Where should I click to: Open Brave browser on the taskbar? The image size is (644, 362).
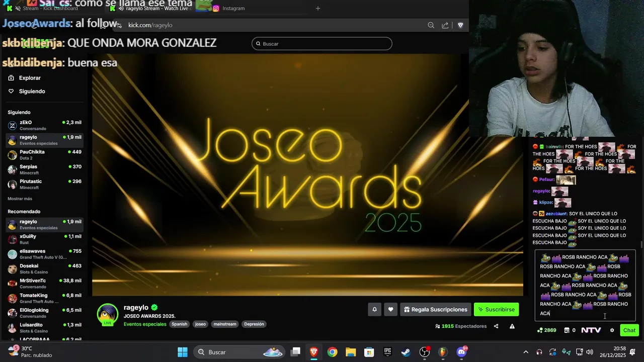click(314, 352)
